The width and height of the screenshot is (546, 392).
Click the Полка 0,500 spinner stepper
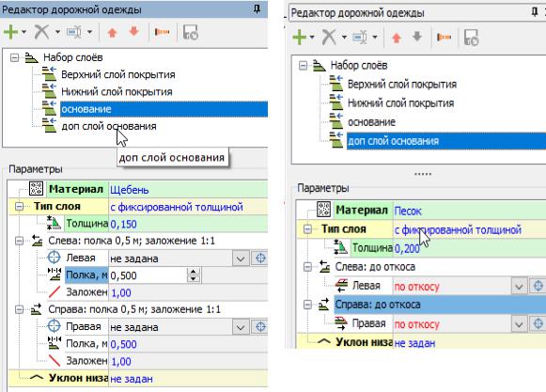click(194, 275)
